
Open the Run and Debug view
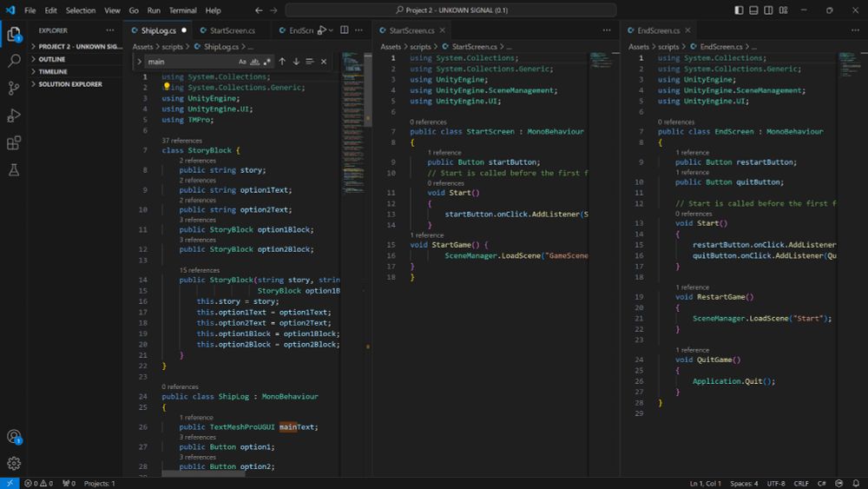pyautogui.click(x=14, y=116)
